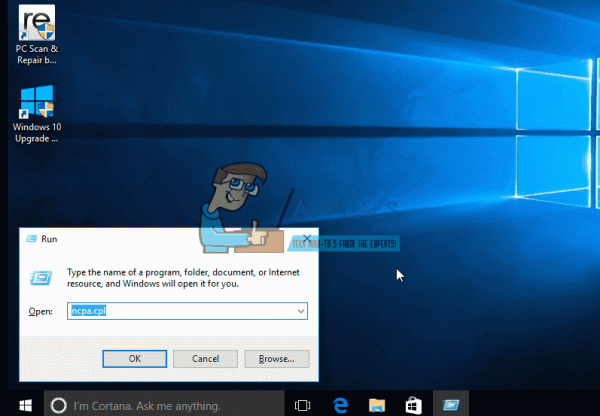Image resolution: width=600 pixels, height=416 pixels.
Task: Click OK in the Run dialog
Action: pos(135,359)
